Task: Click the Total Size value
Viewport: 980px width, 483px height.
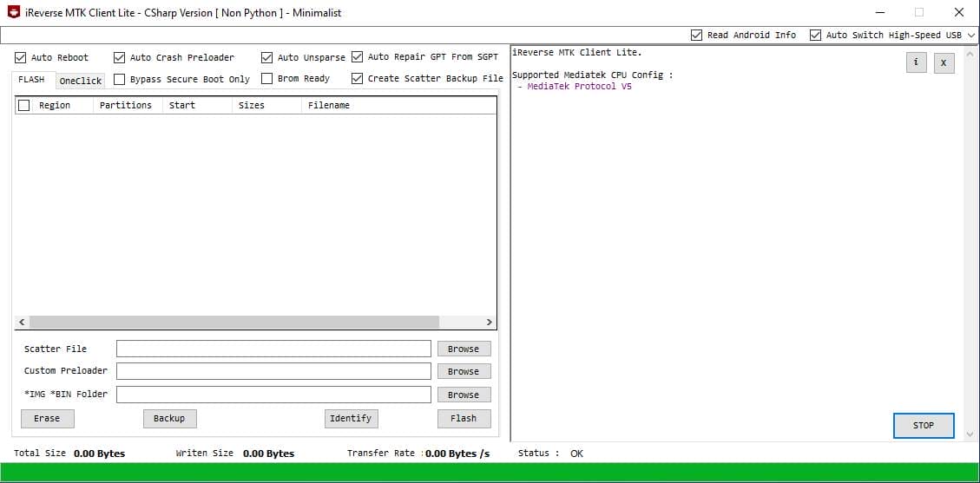Action: 99,454
